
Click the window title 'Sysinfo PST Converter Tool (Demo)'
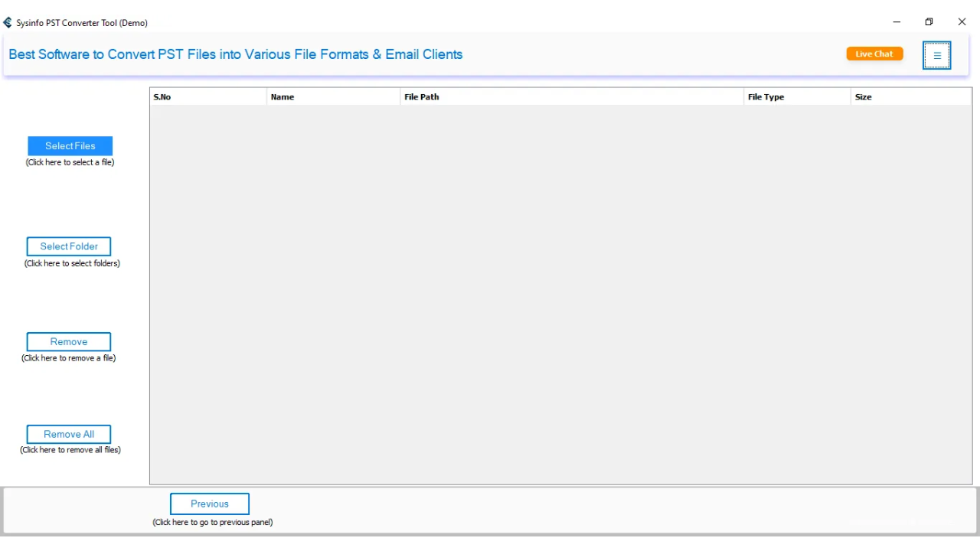(x=82, y=23)
